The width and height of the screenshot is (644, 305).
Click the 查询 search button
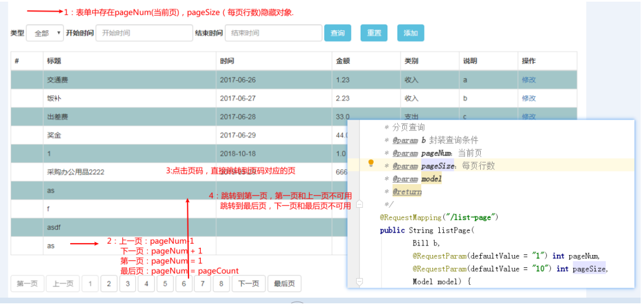[x=338, y=33]
